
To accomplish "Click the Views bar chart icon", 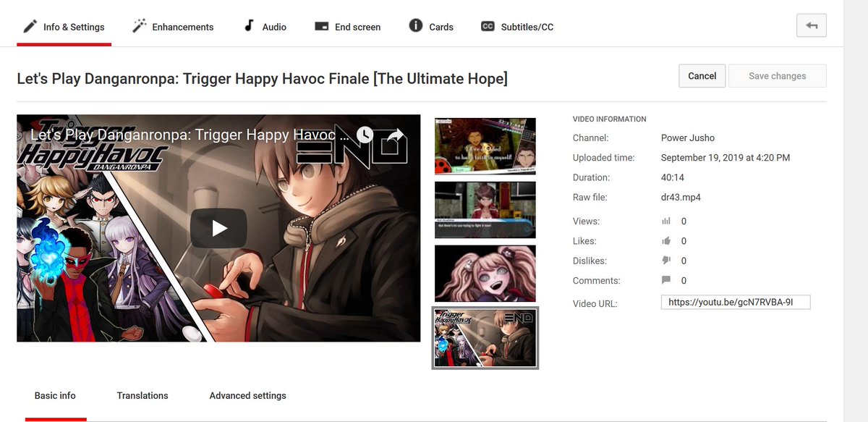I will (x=665, y=221).
